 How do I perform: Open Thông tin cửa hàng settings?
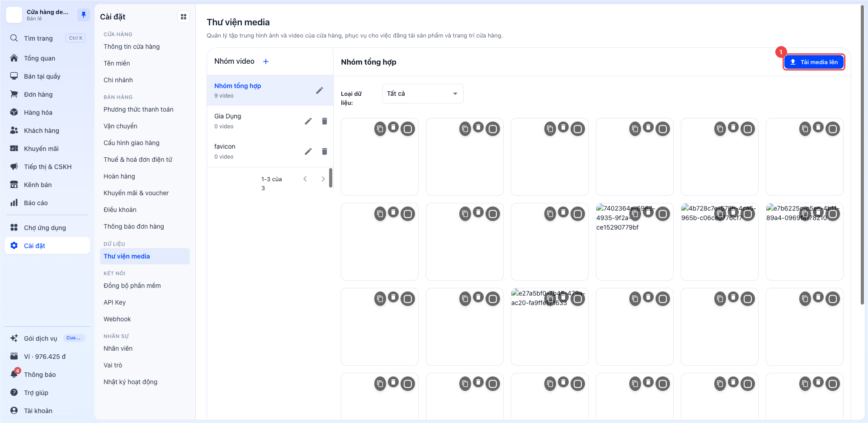(x=145, y=47)
